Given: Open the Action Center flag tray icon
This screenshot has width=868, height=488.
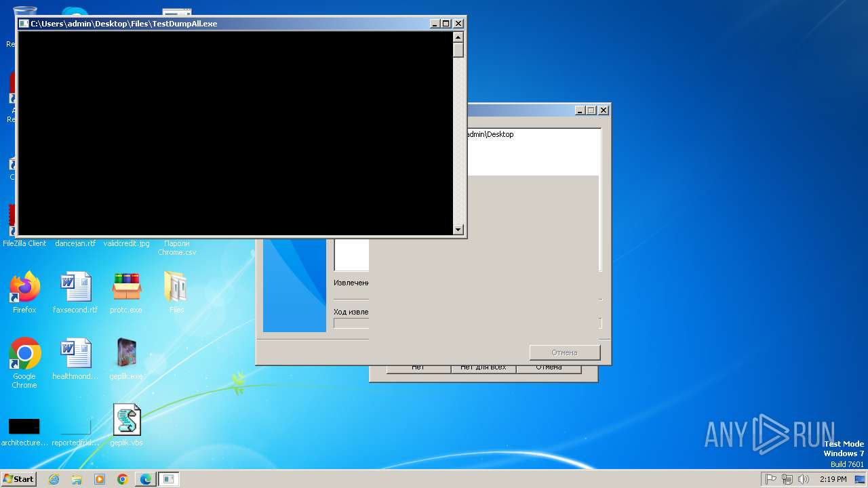Looking at the screenshot, I should coord(771,479).
